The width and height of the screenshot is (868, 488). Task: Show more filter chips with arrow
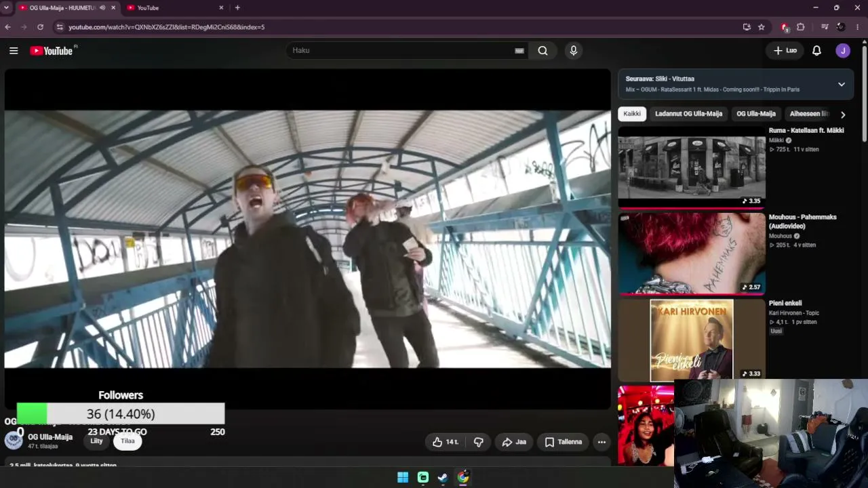pyautogui.click(x=843, y=115)
